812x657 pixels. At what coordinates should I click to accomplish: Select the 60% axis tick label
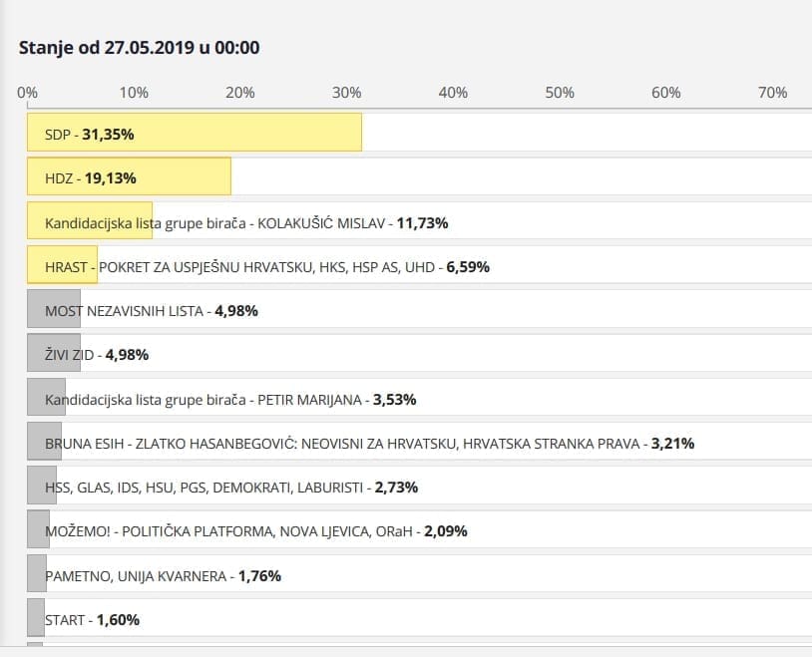666,93
